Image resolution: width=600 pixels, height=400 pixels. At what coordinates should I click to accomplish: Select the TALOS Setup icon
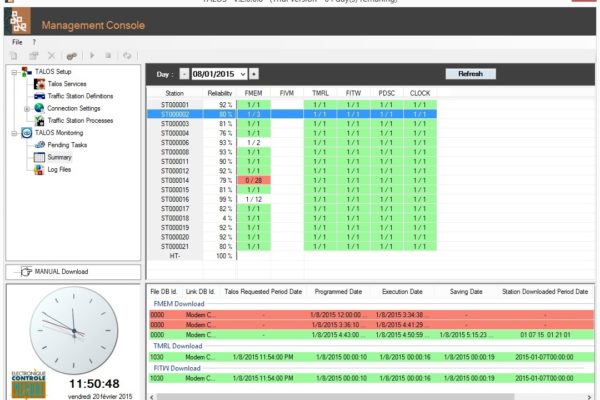(26, 72)
